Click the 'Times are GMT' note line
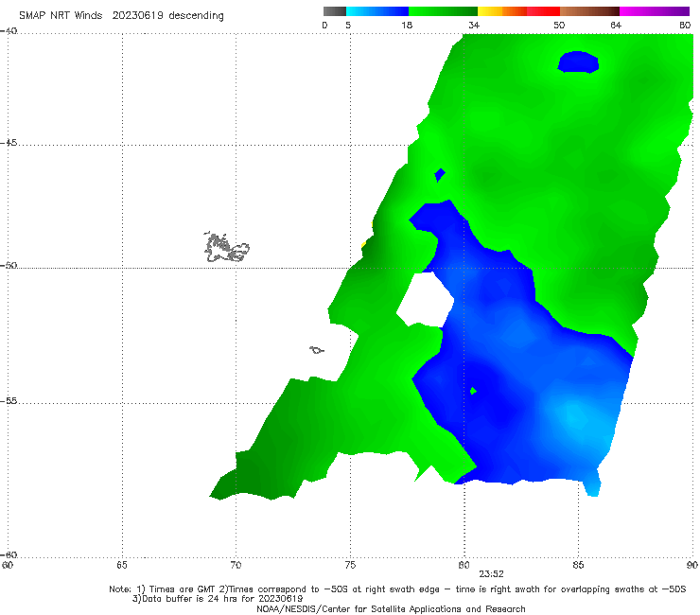Viewport: 700px width, 615px height. tap(397, 589)
